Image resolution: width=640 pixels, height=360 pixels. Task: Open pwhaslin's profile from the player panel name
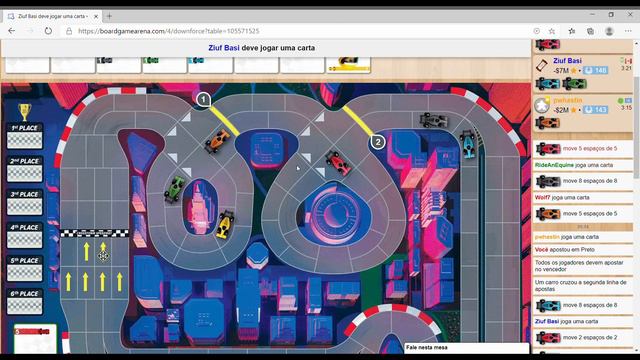[568, 100]
